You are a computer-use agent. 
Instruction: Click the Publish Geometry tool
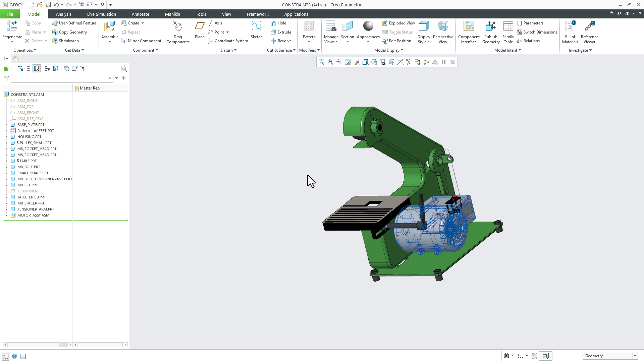pyautogui.click(x=491, y=32)
